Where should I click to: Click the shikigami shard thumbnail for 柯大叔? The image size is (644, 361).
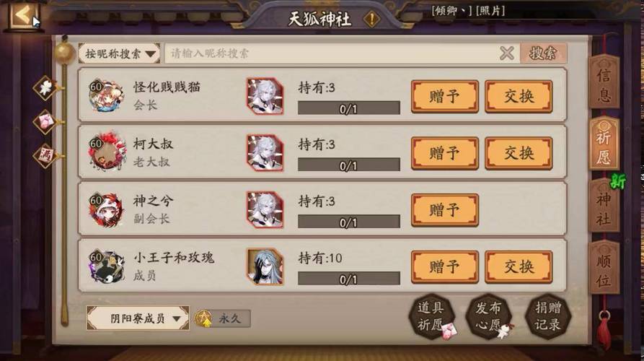tap(265, 153)
